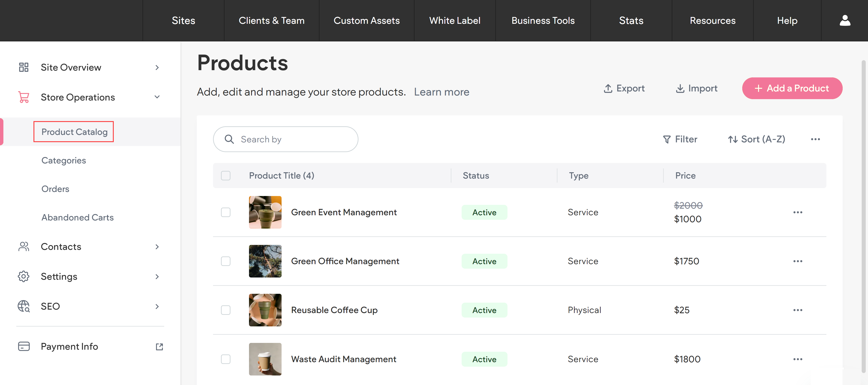
Task: Open the Learn more link
Action: click(x=442, y=92)
